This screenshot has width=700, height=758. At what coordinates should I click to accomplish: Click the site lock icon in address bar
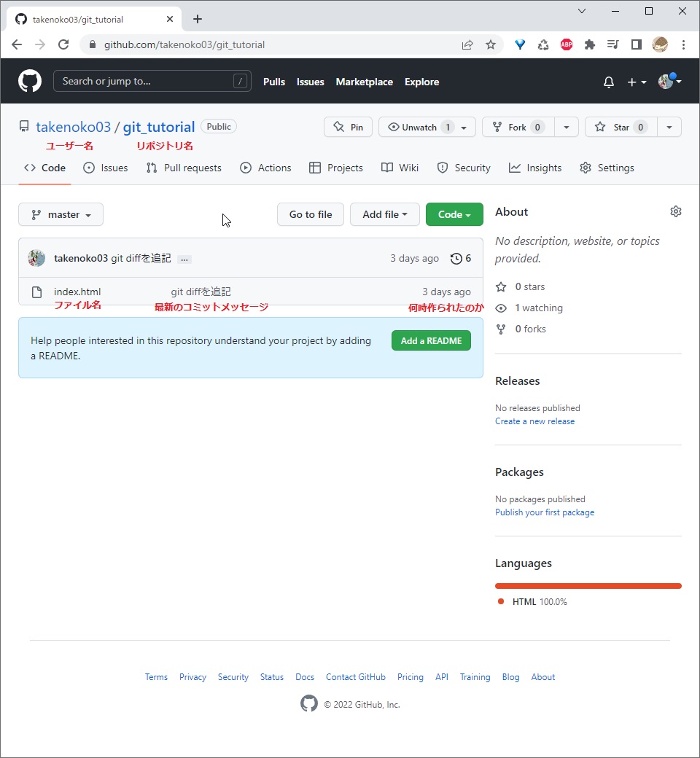[93, 44]
